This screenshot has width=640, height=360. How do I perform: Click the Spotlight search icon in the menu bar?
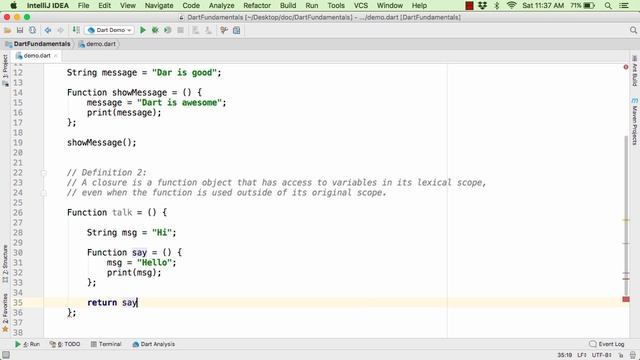[608, 6]
